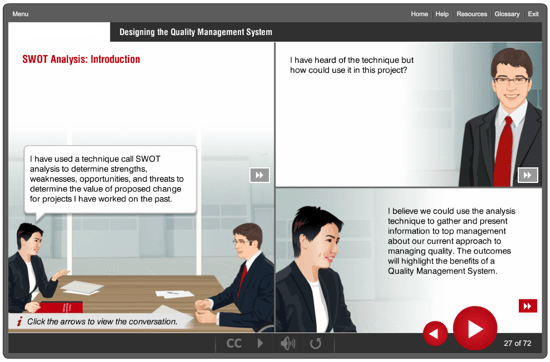Click the instruction 'Click the arrows to view the conversation.'

coord(102,321)
